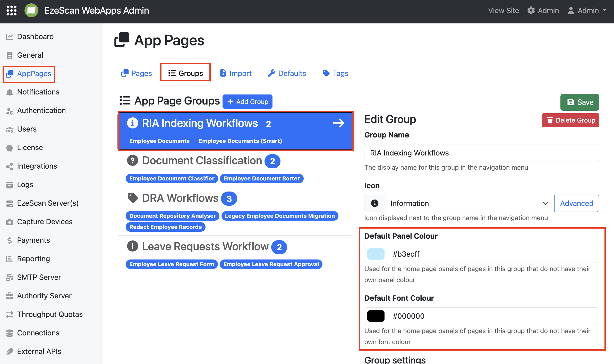Click the black Default Font Colour swatch

point(376,316)
